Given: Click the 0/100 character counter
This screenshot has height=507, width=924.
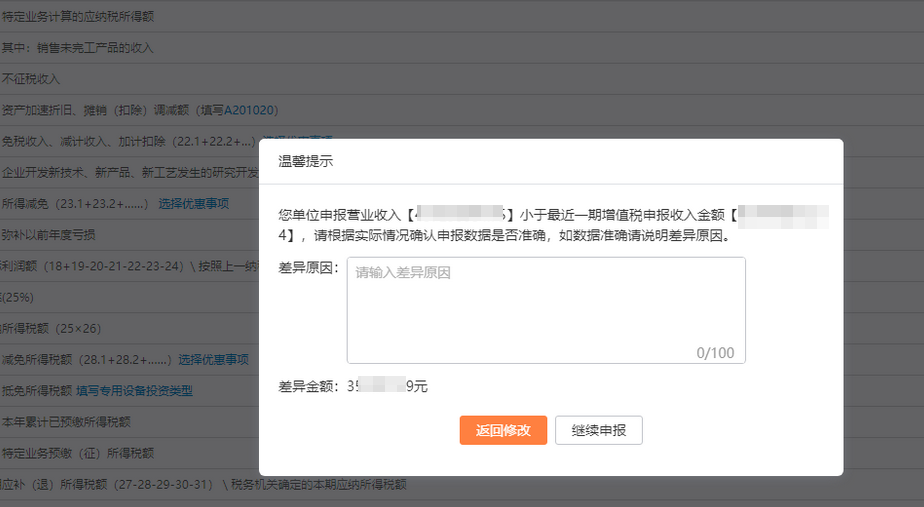Looking at the screenshot, I should (715, 353).
